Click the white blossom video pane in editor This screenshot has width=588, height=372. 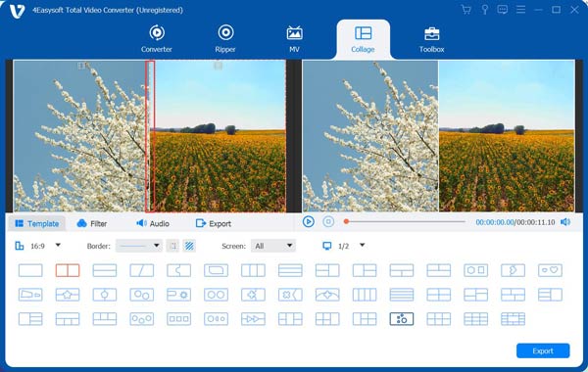pyautogui.click(x=81, y=136)
